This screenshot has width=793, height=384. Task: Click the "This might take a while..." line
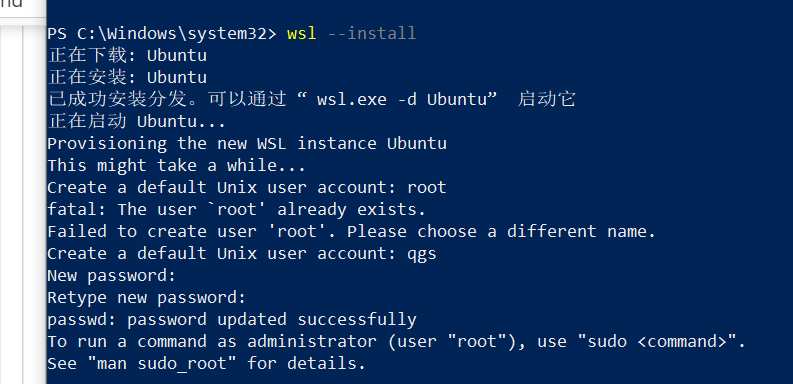177,165
